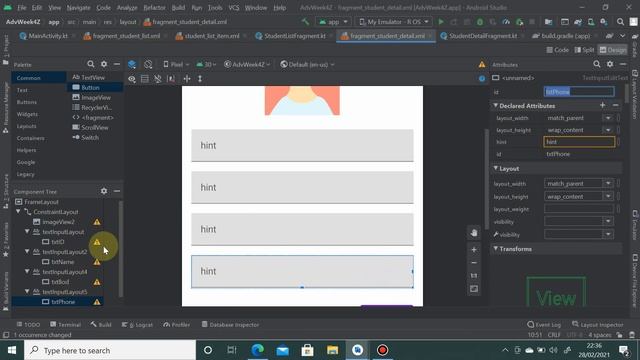640x360 pixels.
Task: Open Attributes panel settings gear
Action: coord(610,64)
